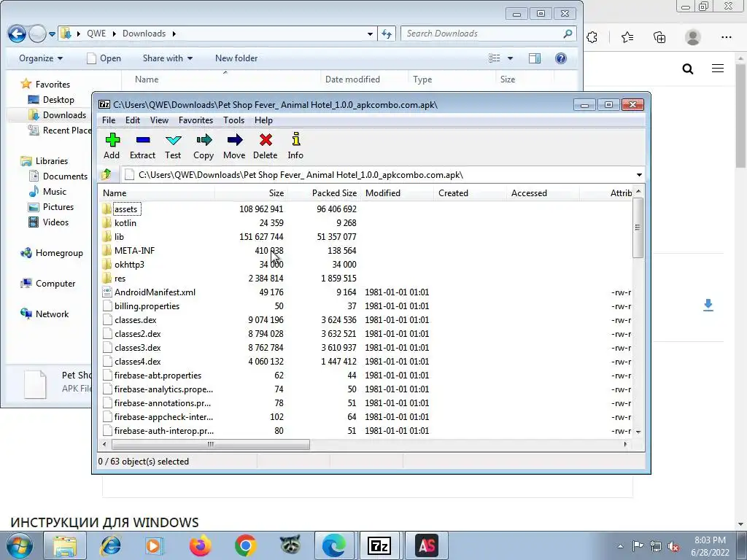Click the Back arrow in Explorer window
This screenshot has width=747, height=560.
click(x=18, y=34)
